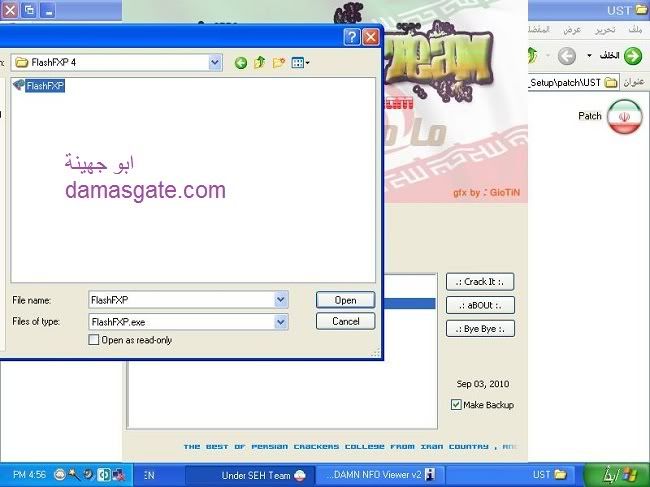Click the red X button in top-left window
Viewport: 650px width, 487px height.
10,10
